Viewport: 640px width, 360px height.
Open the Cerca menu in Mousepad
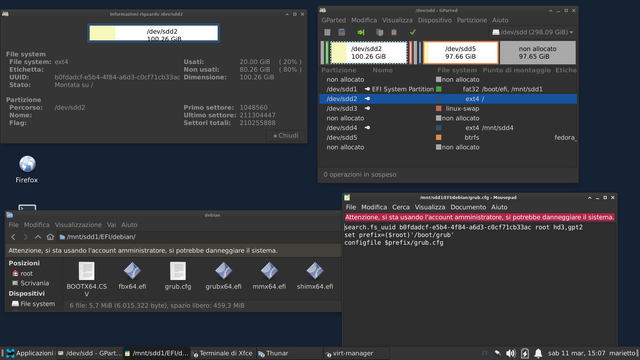click(401, 207)
